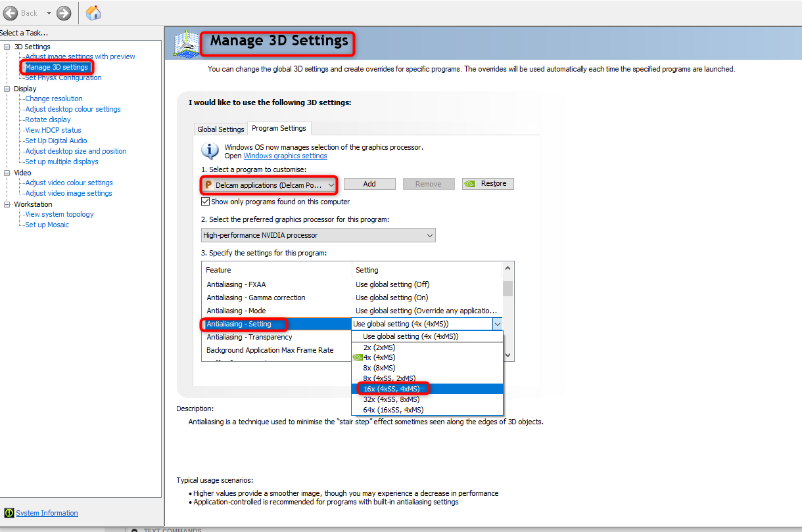Collapse the Display tree node
The height and width of the screenshot is (532, 802).
(7, 89)
